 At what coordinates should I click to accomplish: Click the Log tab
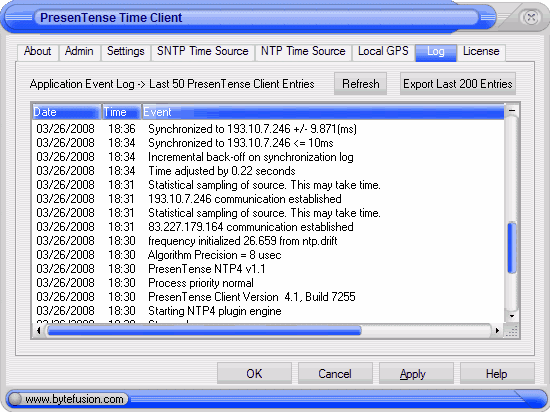pyautogui.click(x=436, y=53)
